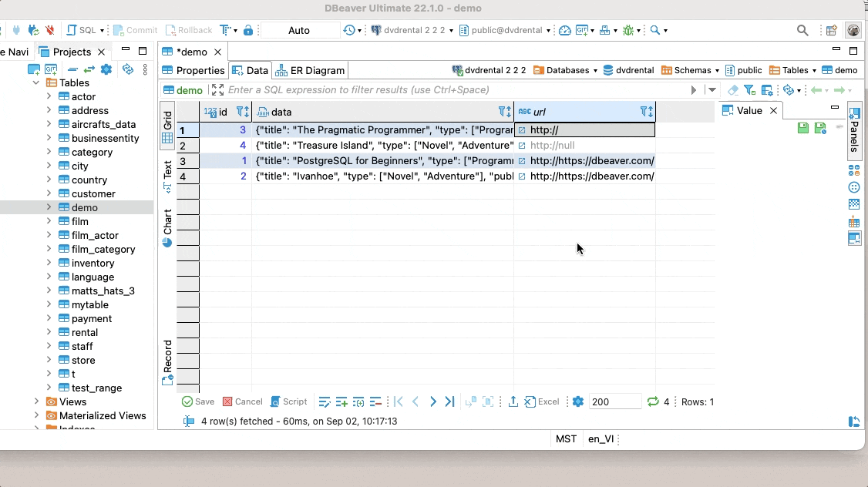Viewport: 868px width, 487px height.
Task: Toggle the Panels side button
Action: [x=854, y=130]
